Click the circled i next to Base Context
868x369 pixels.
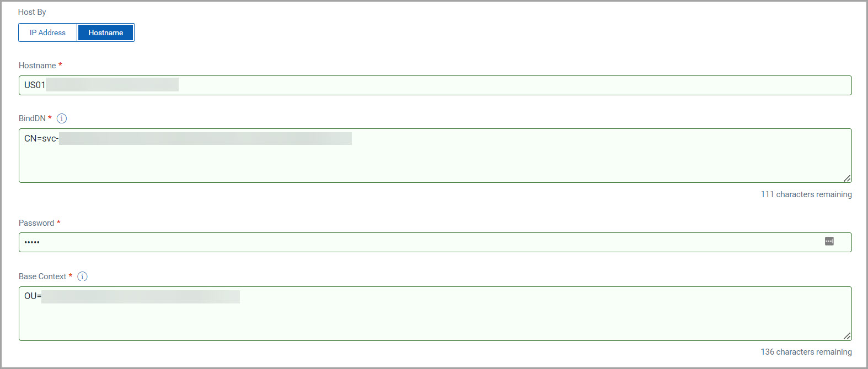point(82,276)
